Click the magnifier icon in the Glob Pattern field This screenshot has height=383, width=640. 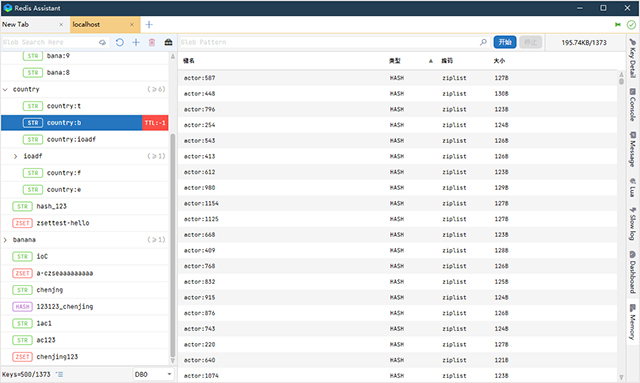coord(483,42)
